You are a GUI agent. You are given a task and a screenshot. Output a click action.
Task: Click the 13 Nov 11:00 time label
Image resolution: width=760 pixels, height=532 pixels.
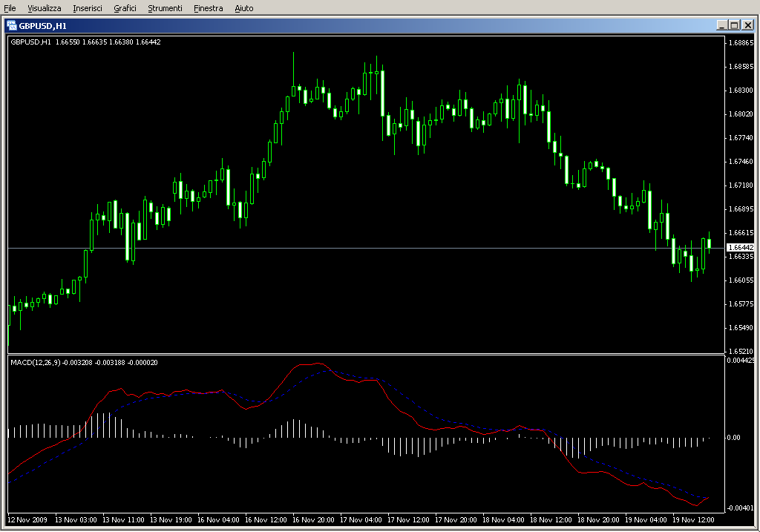(x=123, y=520)
